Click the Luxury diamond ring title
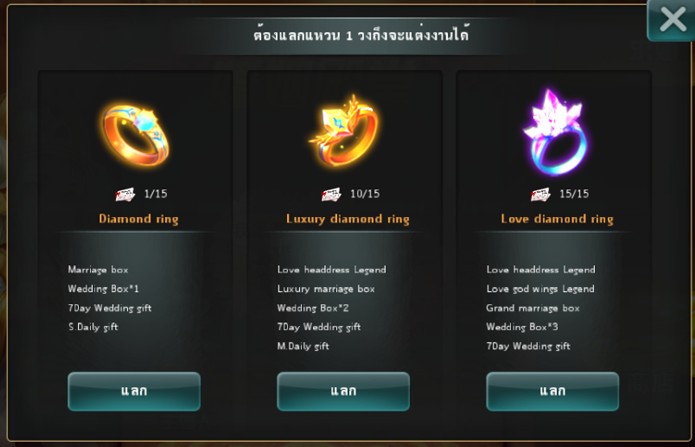 [348, 219]
